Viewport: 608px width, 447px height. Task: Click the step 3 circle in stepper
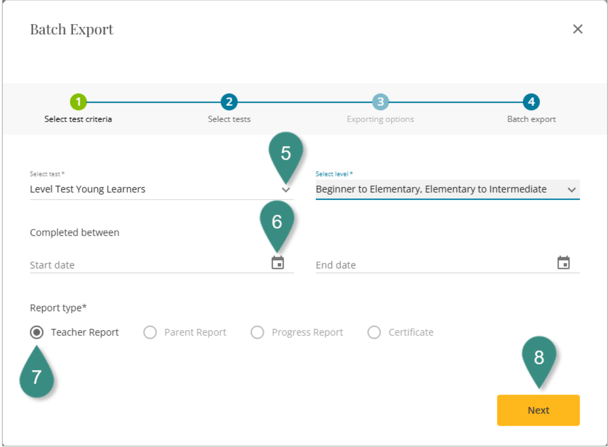click(380, 102)
